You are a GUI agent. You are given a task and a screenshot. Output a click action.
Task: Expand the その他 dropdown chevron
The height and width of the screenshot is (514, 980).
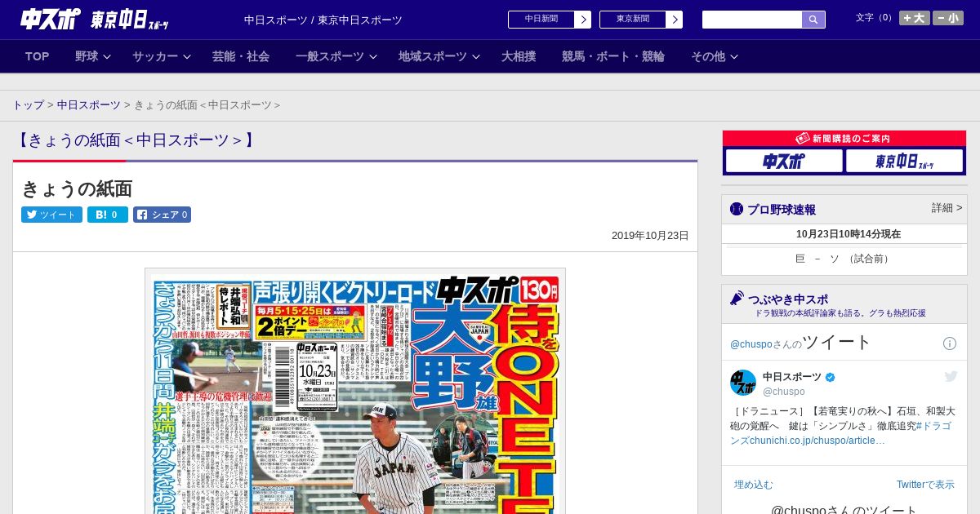[x=734, y=56]
